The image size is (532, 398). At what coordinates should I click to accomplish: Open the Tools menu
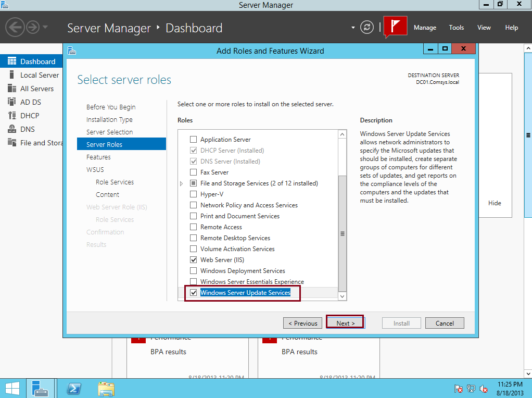(x=456, y=27)
